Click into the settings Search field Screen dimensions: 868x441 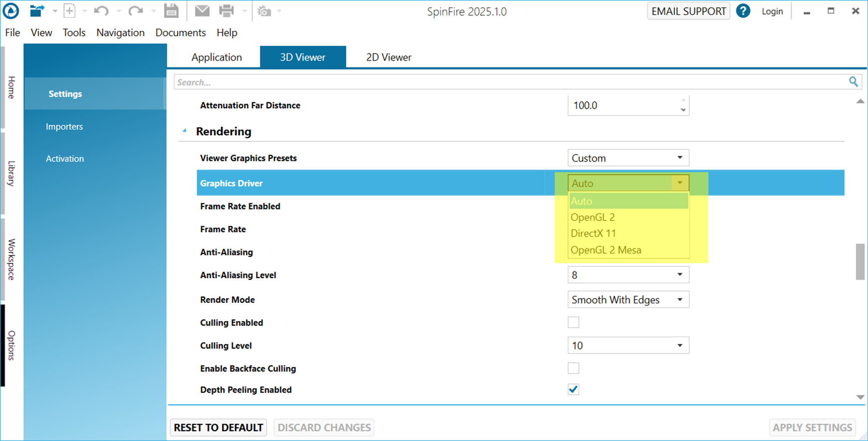508,82
